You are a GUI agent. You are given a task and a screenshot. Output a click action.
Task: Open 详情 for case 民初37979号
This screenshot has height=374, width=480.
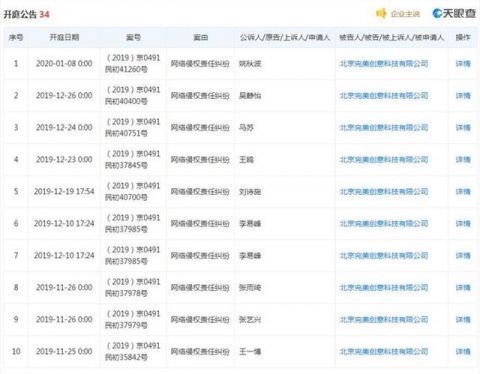463,320
